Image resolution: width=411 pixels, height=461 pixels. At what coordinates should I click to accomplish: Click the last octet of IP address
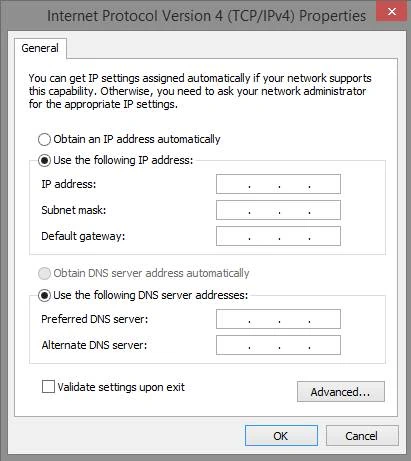click(325, 184)
